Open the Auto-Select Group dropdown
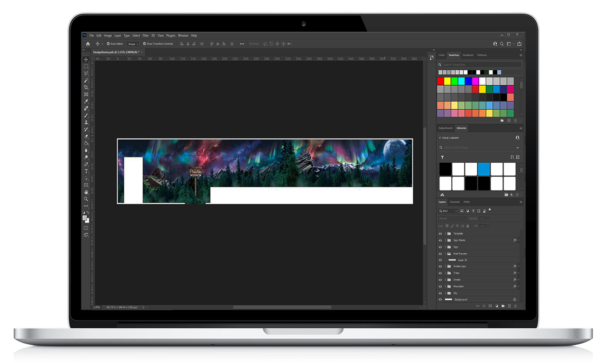Screen dimensions: 607x364 pos(132,44)
